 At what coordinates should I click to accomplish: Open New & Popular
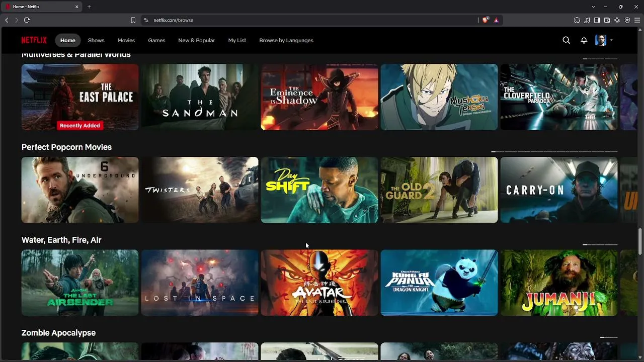(x=196, y=40)
